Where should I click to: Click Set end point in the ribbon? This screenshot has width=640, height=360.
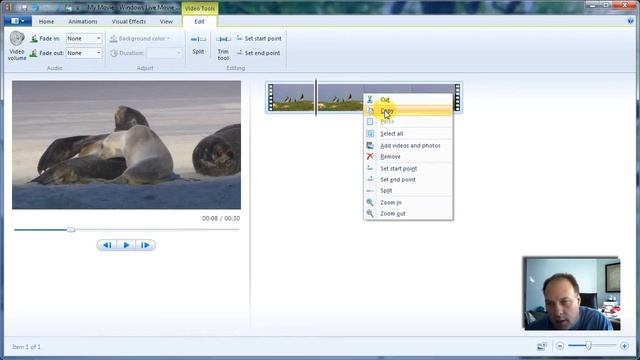tap(258, 53)
